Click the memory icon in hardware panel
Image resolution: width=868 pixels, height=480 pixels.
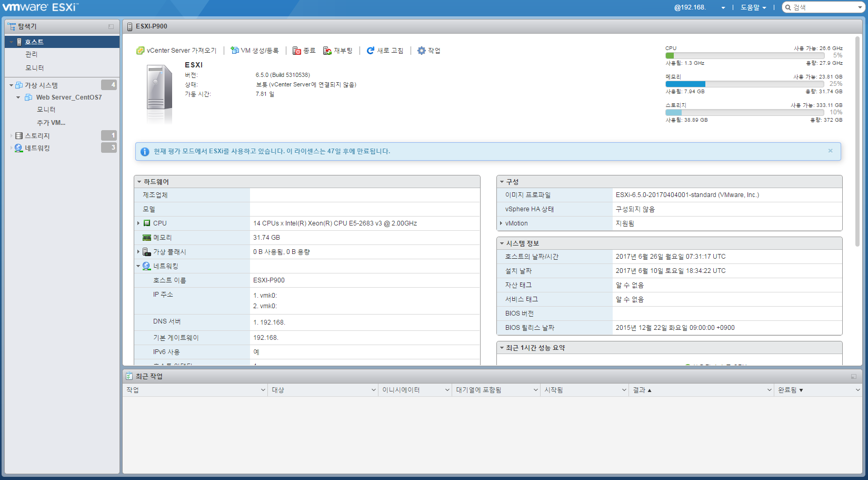click(x=147, y=238)
